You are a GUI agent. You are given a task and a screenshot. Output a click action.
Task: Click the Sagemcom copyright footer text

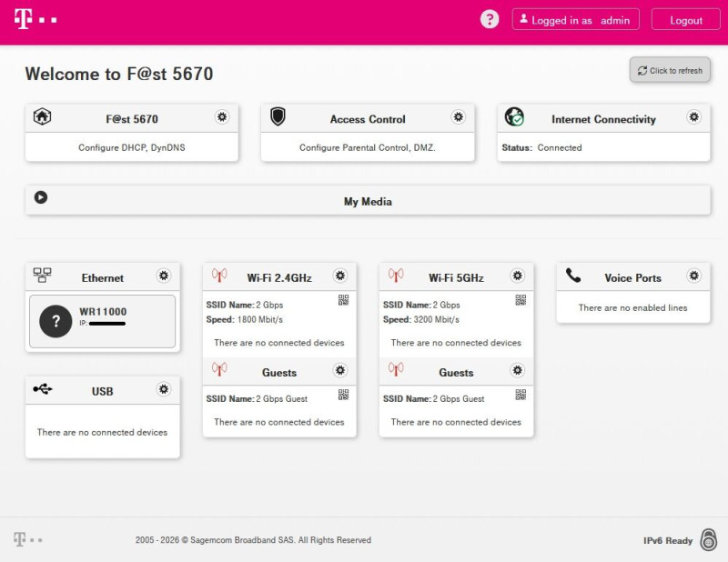[253, 540]
